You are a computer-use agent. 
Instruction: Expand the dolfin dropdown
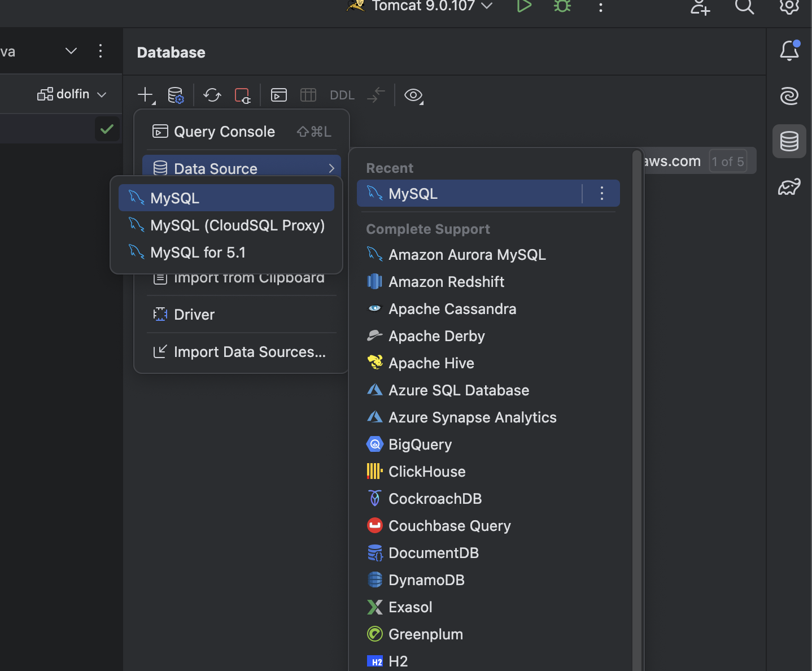click(x=72, y=94)
